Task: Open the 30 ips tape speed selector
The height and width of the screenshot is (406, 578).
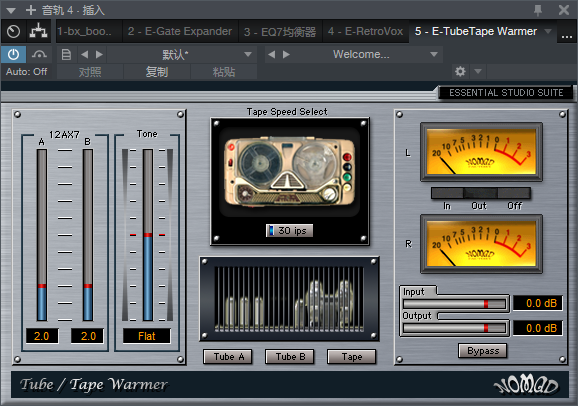Action: coord(289,230)
